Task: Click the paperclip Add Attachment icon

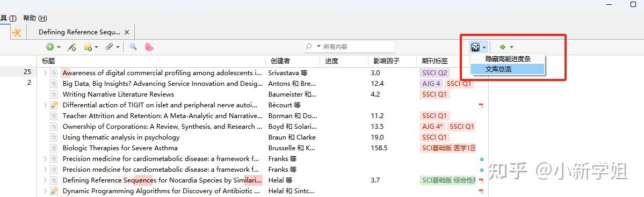Action: click(109, 47)
